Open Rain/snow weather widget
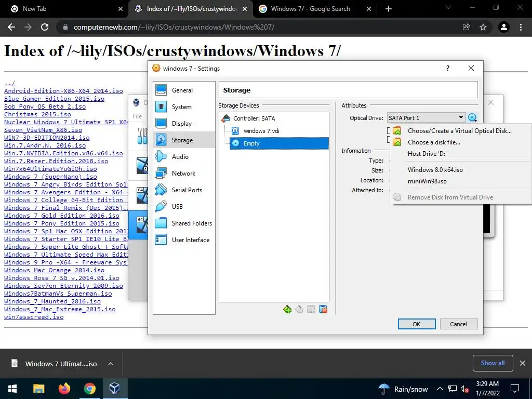532x399 pixels. point(403,389)
